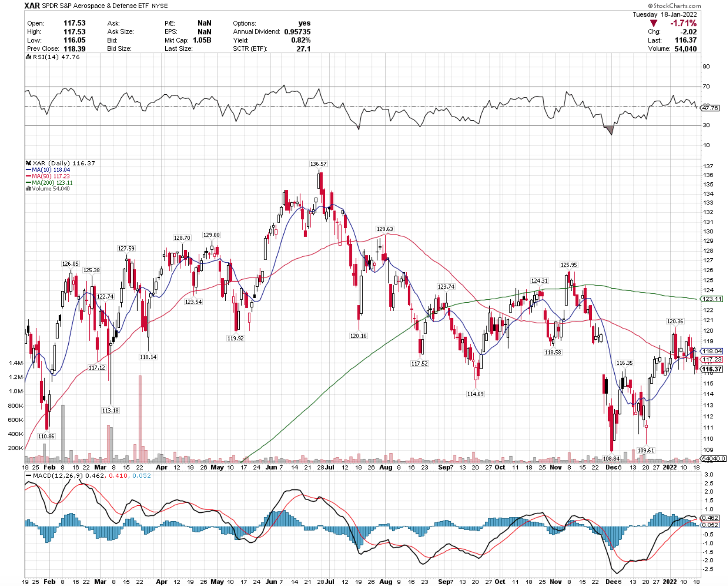The image size is (728, 586).
Task: Click the 108.84 low annotation
Action: [611, 459]
